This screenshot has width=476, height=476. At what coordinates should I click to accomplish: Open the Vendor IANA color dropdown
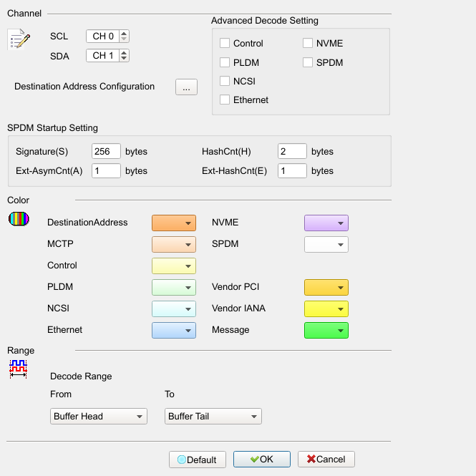[326, 309]
